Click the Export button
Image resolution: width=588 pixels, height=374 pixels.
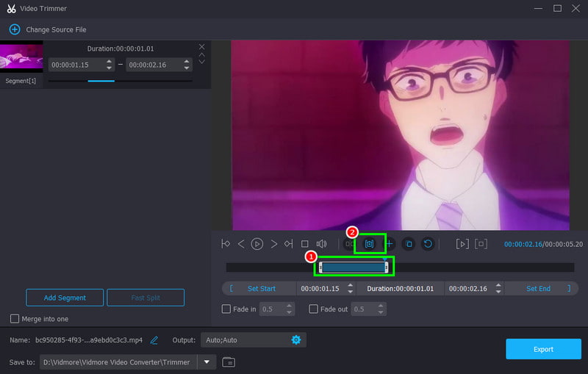click(x=543, y=349)
